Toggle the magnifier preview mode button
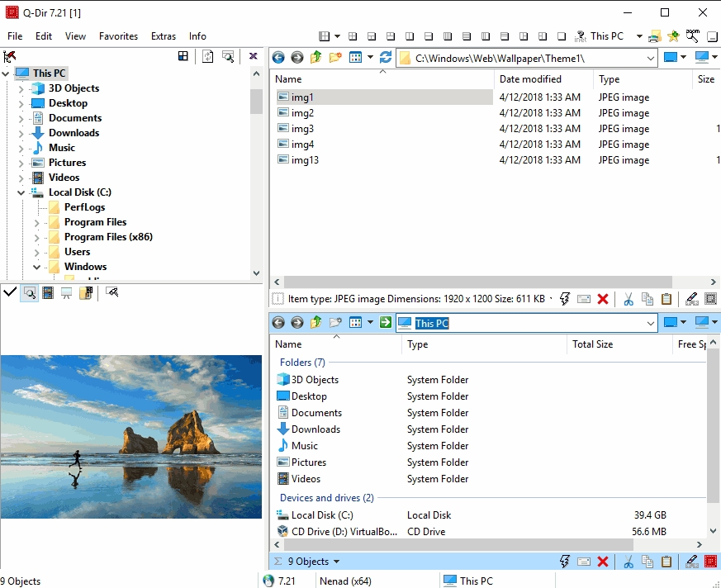721x588 pixels. (x=30, y=293)
